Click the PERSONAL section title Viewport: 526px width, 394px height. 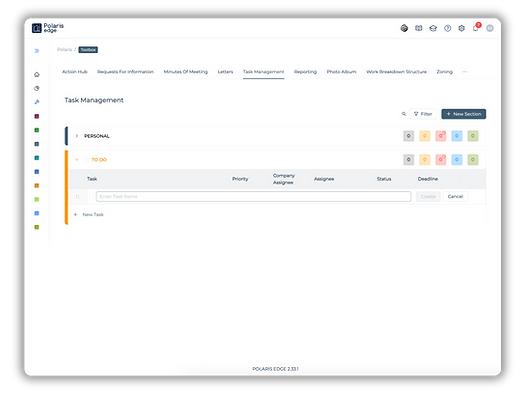click(97, 136)
